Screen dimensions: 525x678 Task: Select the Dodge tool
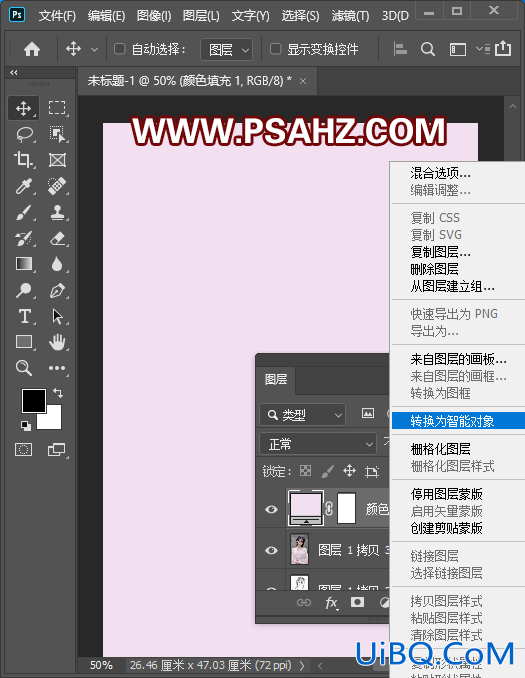click(x=24, y=290)
